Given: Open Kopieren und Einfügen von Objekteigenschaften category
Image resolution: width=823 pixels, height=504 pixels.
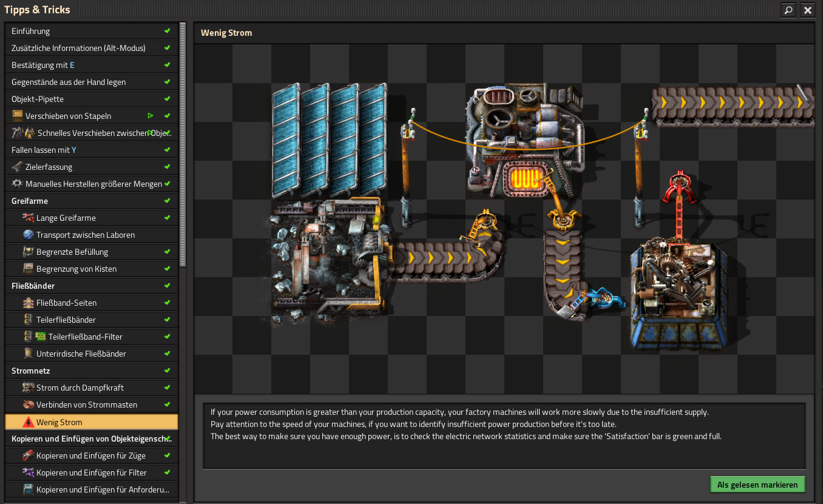Looking at the screenshot, I should click(x=92, y=438).
